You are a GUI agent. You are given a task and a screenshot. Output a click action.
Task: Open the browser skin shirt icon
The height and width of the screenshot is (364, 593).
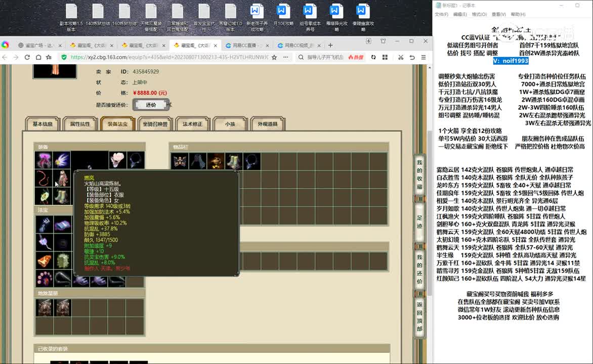(383, 41)
